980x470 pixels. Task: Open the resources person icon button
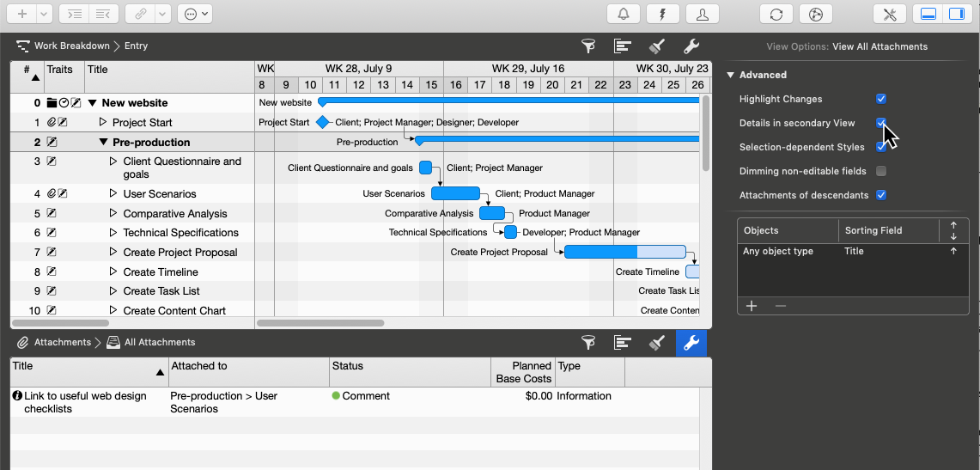[x=703, y=14]
